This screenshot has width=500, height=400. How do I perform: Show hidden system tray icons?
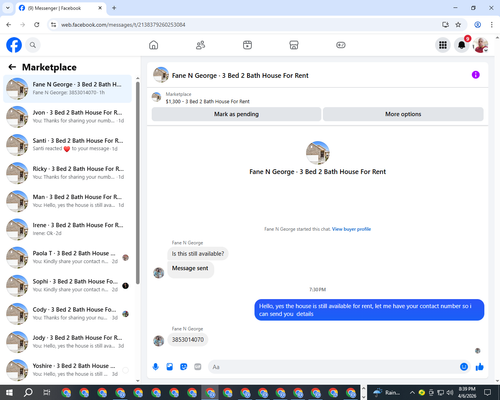click(412, 392)
